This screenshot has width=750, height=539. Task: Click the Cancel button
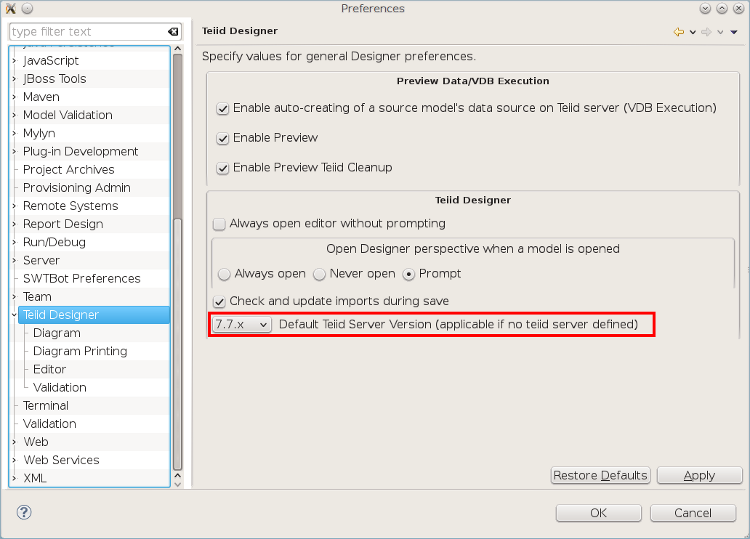693,513
